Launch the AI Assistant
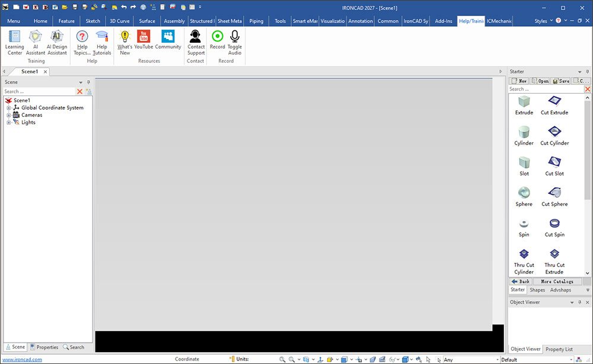This screenshot has width=593, height=364. (36, 42)
